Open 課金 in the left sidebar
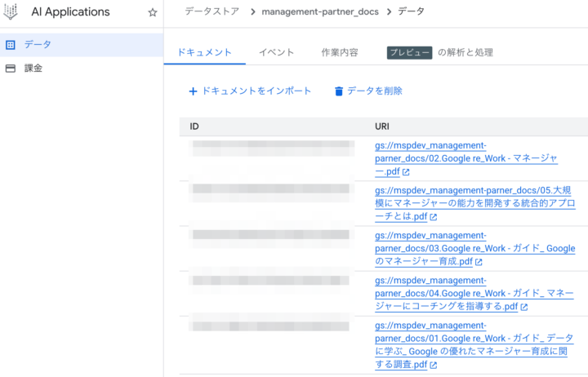Screen dimensions: 588x377 tap(33, 69)
